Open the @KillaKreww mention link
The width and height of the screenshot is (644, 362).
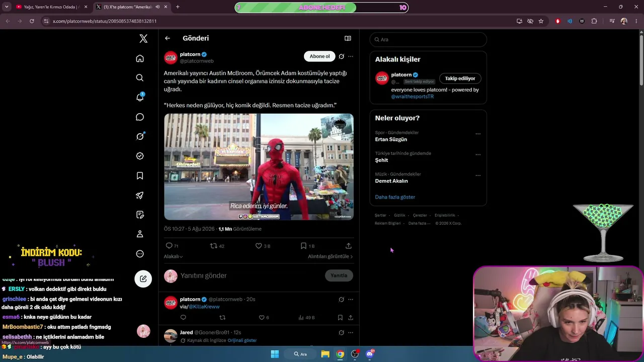click(204, 307)
